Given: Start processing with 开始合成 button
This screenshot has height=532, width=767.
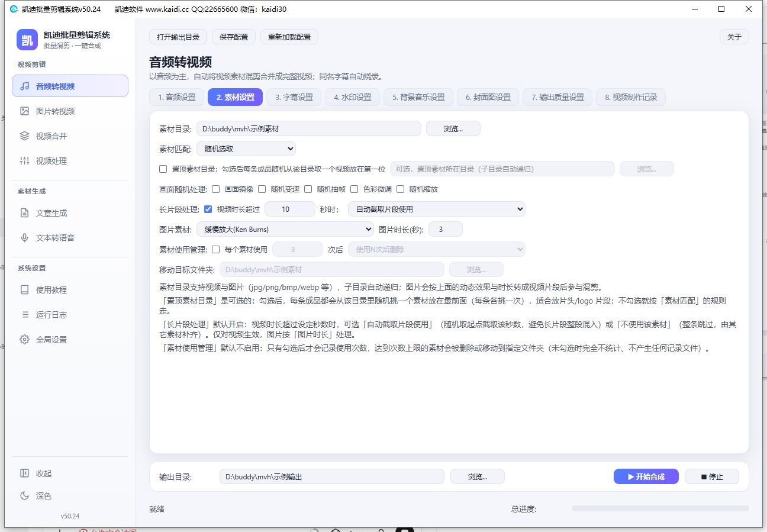Looking at the screenshot, I should coord(646,476).
